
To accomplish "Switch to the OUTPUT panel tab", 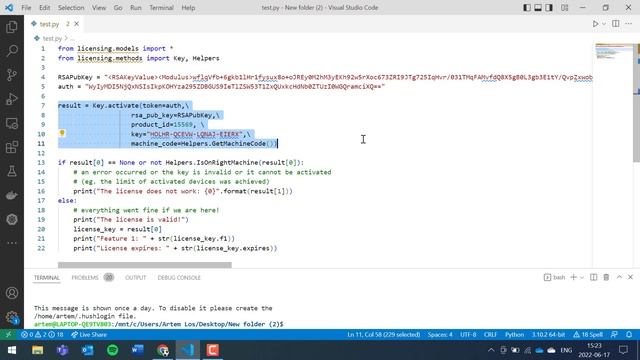I will tap(136, 278).
